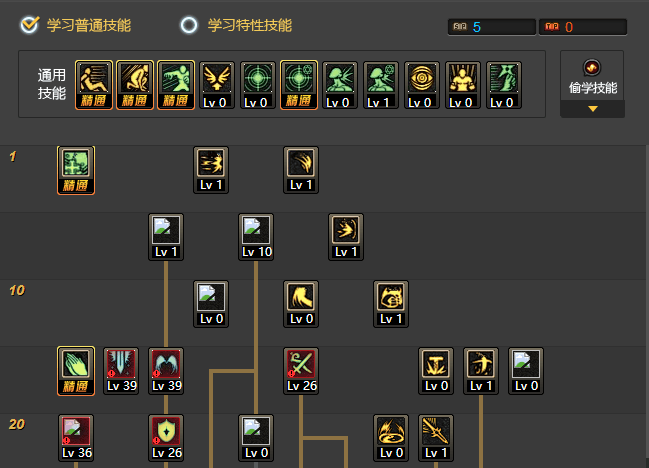Click the winged arrow general skill Lv 0
The width and height of the screenshot is (649, 468).
coord(217,85)
